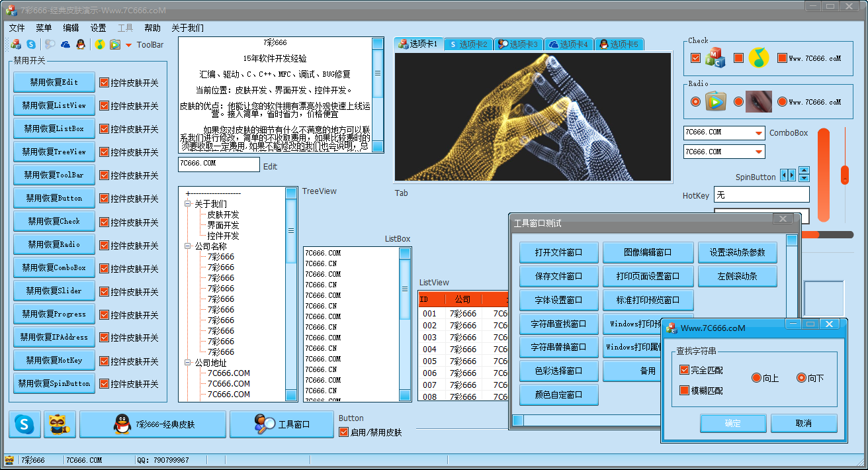Toggle the 启用/禁用皮肤 checkbox
Viewport: 868px width, 470px height.
tap(343, 432)
